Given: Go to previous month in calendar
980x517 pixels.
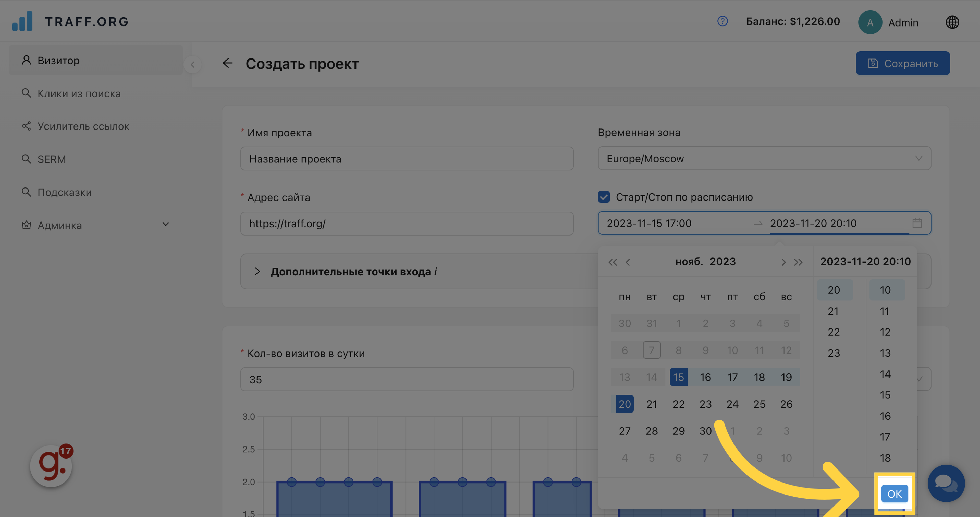Looking at the screenshot, I should (628, 262).
